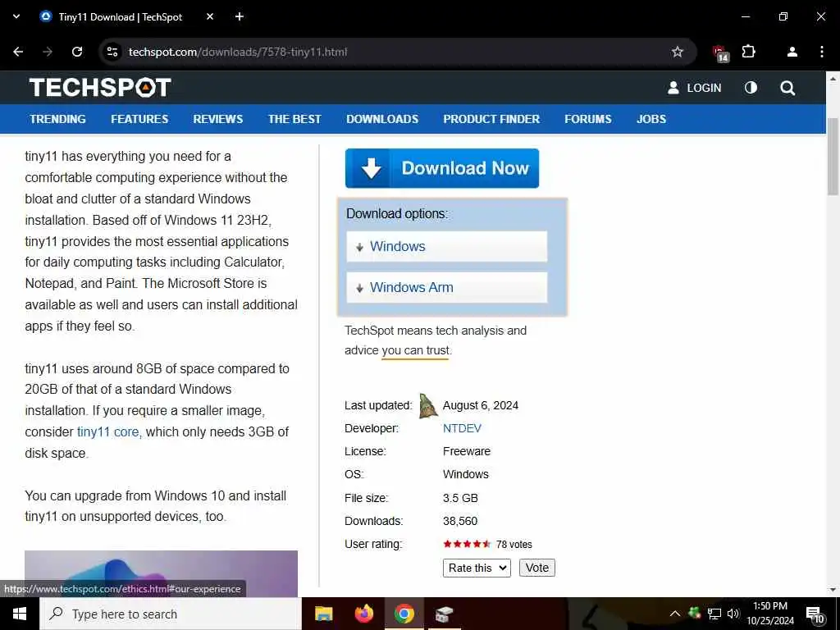
Task: Click the user rating stars
Action: coord(467,545)
